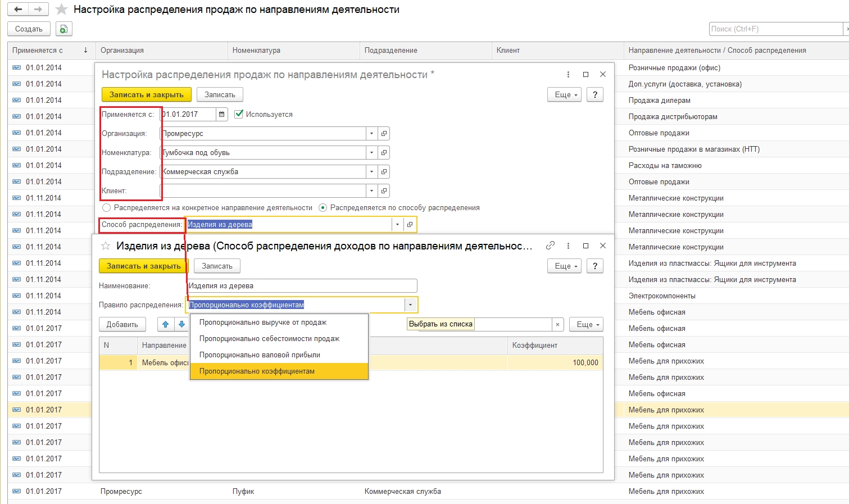Choose Пропорционально выручке от продаж
849x504 pixels.
click(x=279, y=323)
